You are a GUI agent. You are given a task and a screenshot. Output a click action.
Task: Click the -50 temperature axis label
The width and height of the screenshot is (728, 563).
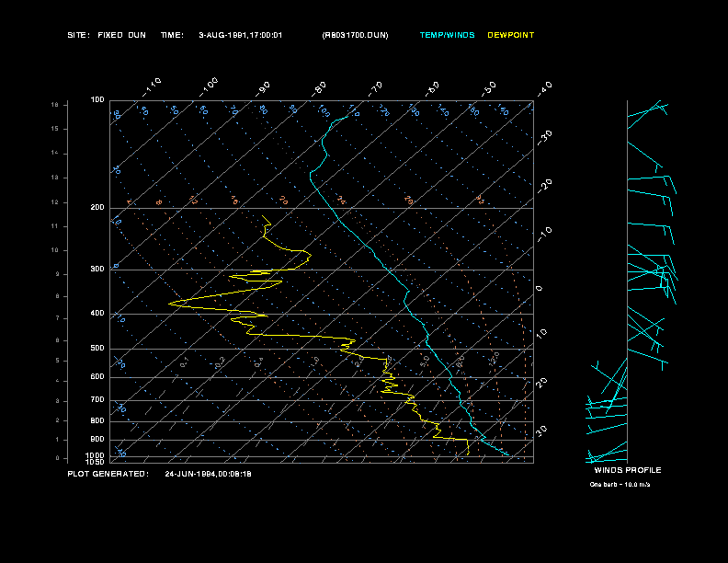coord(488,88)
